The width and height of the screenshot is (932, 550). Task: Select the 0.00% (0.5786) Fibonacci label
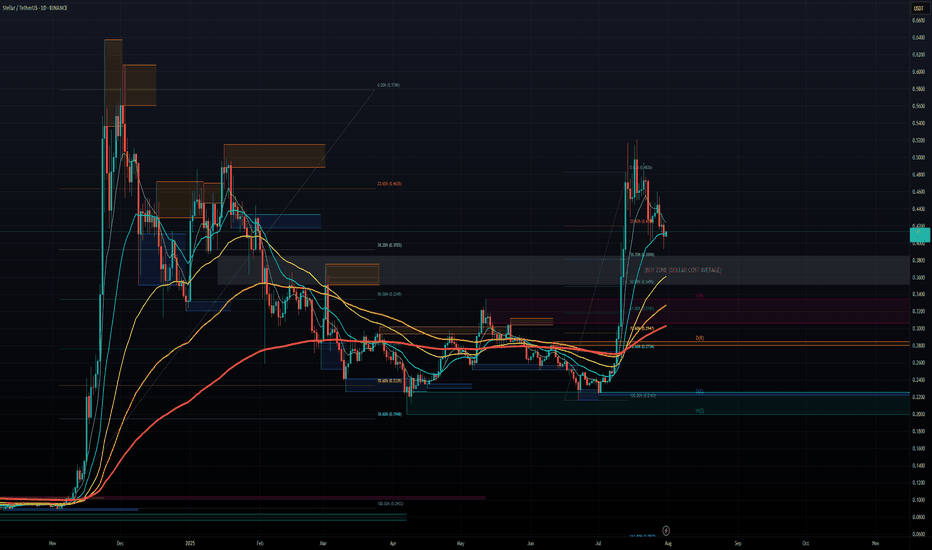click(388, 85)
